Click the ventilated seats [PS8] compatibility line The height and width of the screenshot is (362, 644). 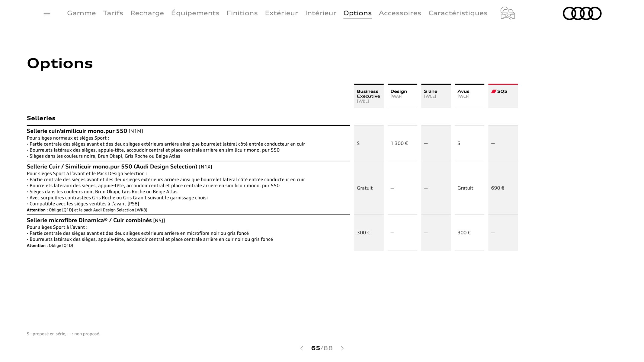[83, 204]
